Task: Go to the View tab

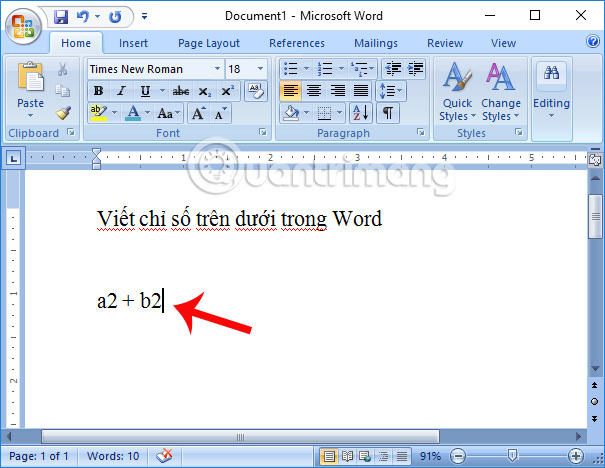Action: [x=503, y=43]
